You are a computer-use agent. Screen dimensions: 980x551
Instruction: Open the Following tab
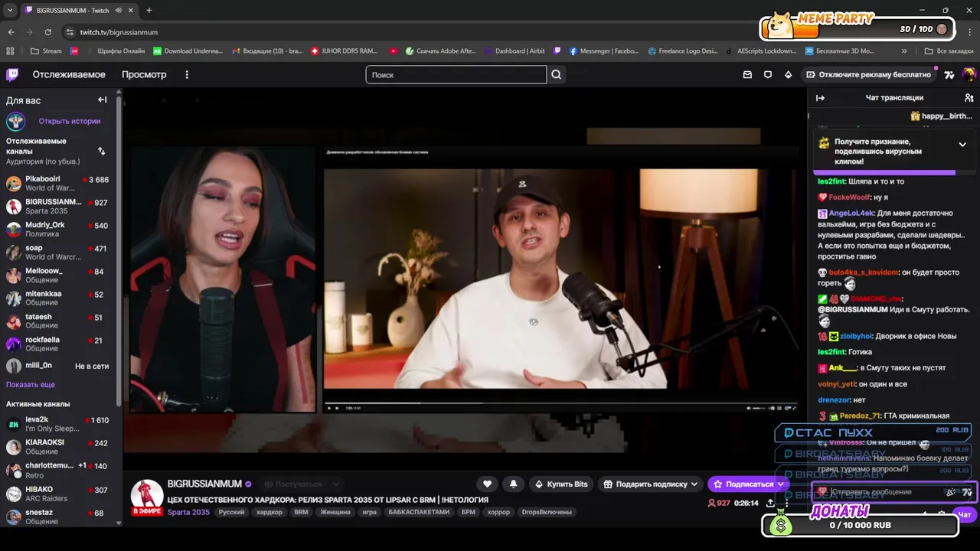click(69, 74)
